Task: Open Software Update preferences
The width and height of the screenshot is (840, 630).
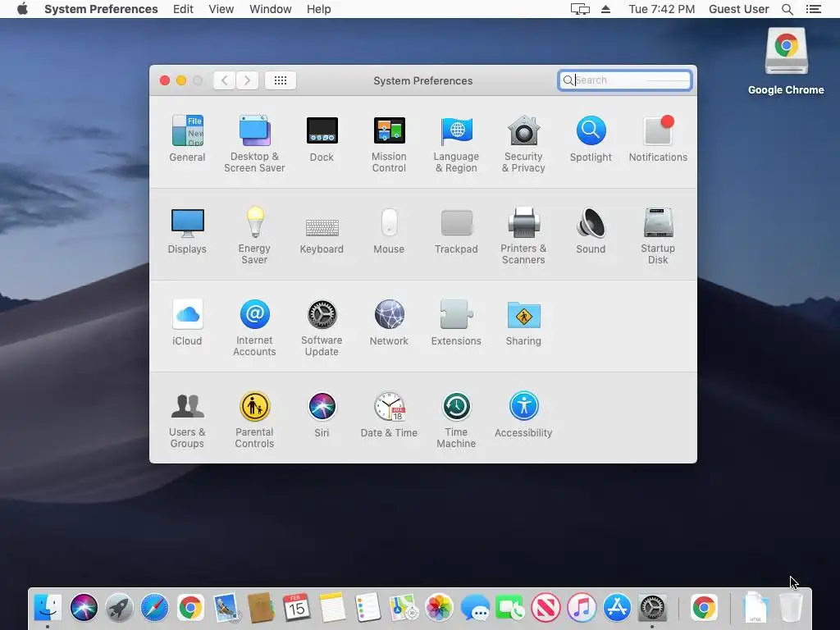Action: (322, 328)
